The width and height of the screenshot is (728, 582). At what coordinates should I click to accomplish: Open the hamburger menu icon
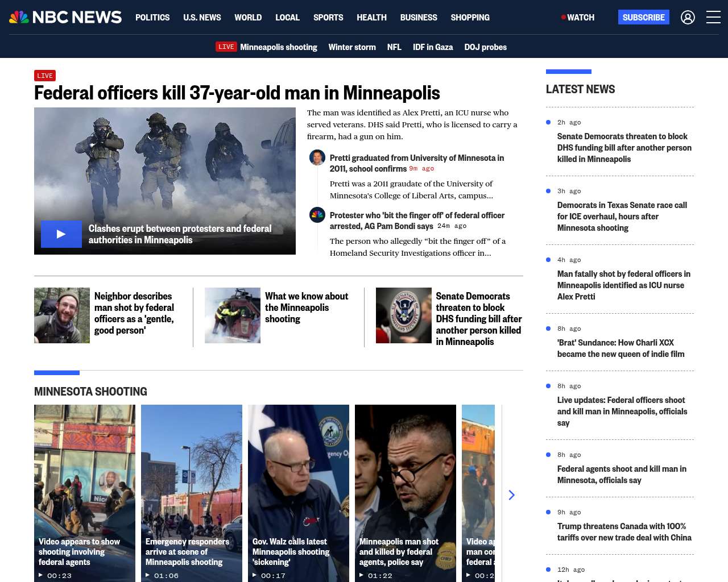pos(713,17)
